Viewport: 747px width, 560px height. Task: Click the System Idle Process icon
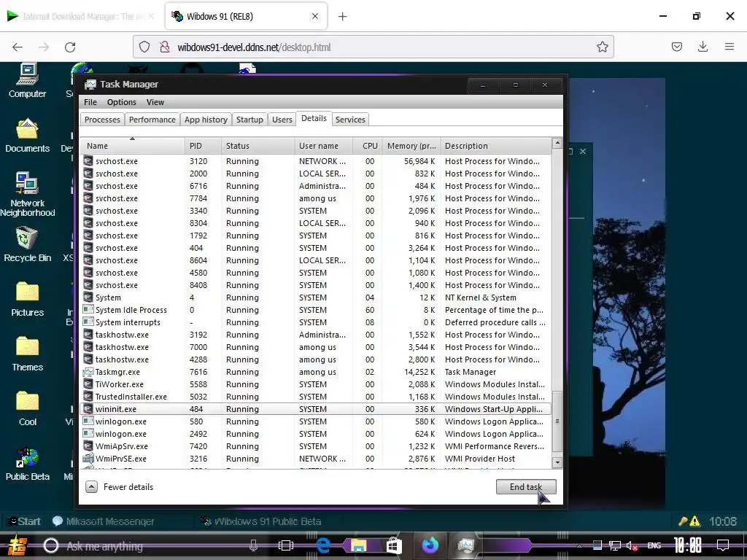pyautogui.click(x=88, y=310)
